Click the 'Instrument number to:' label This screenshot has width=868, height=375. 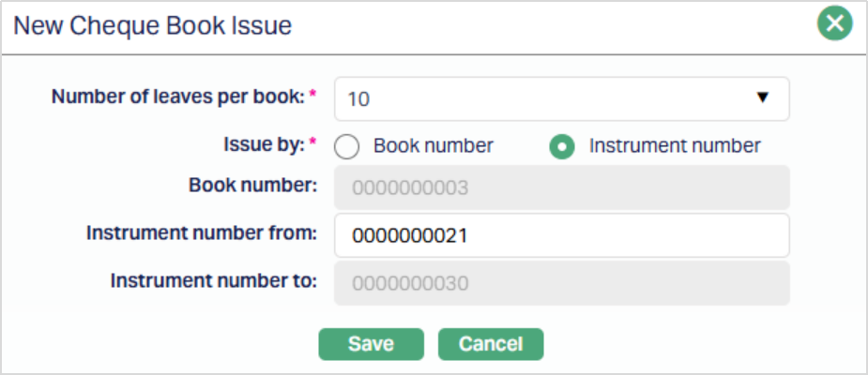[215, 279]
